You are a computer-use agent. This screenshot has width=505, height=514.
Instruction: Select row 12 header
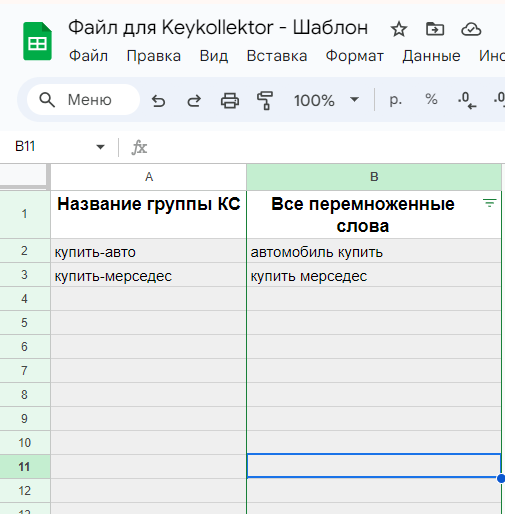click(x=25, y=491)
